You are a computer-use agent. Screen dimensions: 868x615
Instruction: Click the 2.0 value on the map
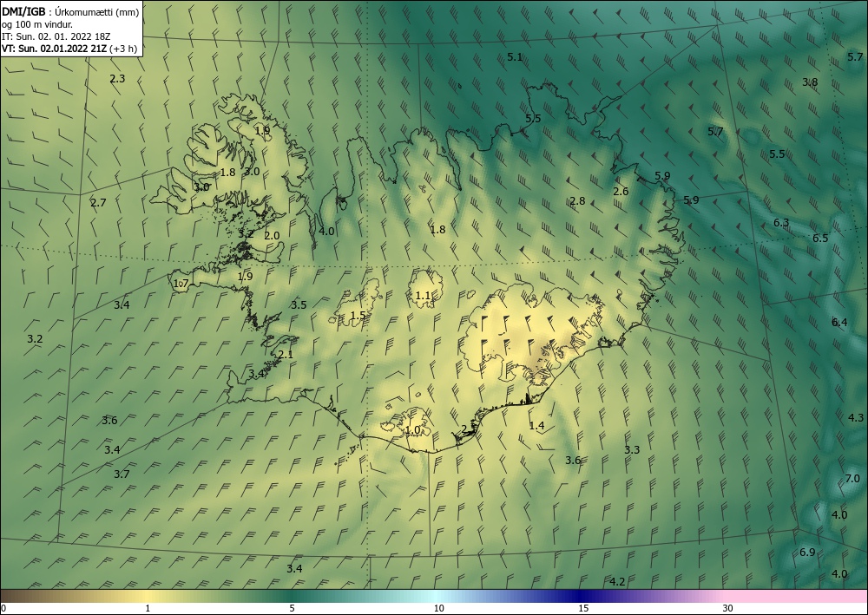(272, 236)
